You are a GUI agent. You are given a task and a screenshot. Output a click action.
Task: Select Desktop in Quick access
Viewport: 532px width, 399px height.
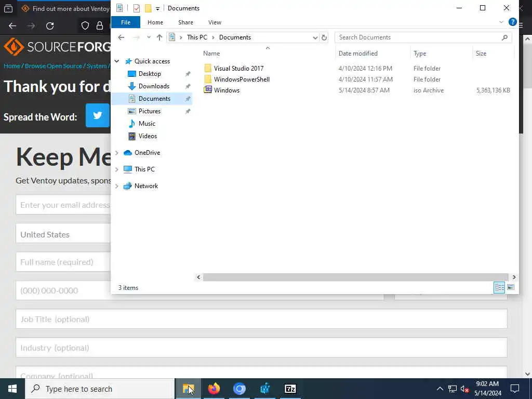(150, 74)
